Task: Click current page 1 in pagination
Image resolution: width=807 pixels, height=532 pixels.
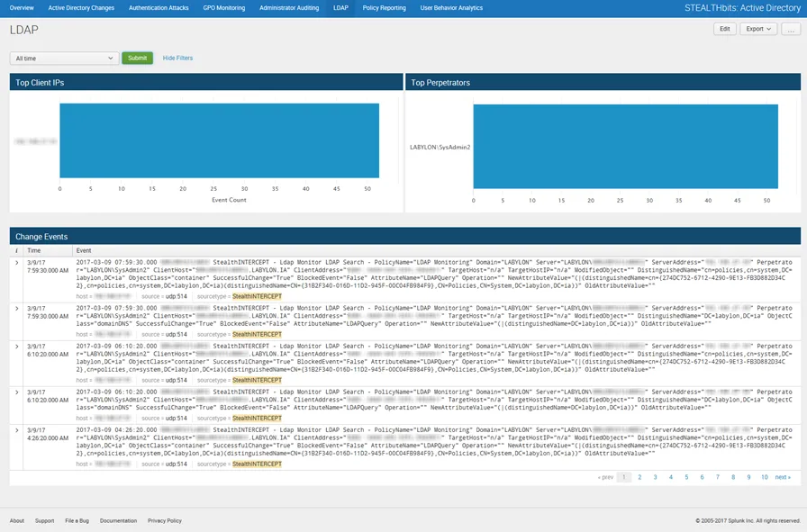Action: click(624, 477)
